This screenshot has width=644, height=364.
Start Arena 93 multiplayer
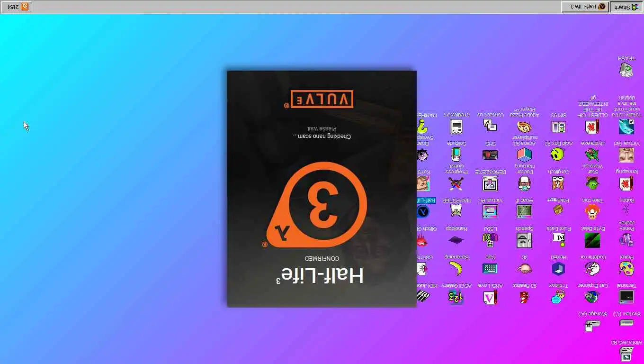coord(524,155)
